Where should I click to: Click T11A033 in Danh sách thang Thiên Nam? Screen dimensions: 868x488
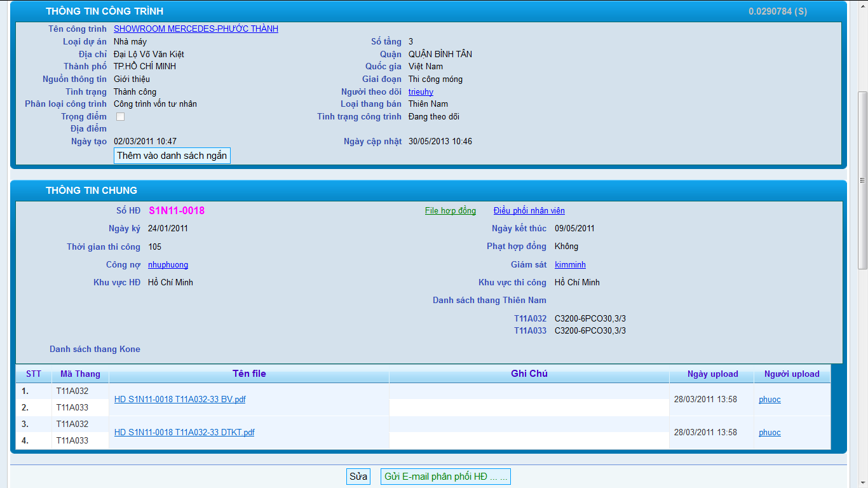click(x=530, y=330)
